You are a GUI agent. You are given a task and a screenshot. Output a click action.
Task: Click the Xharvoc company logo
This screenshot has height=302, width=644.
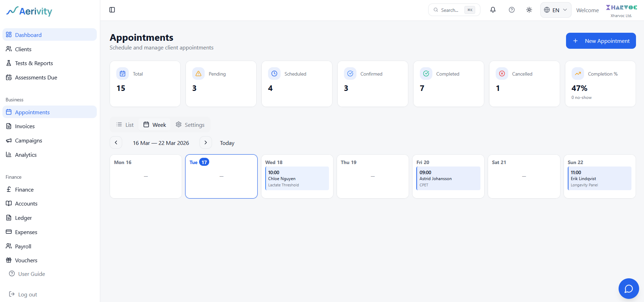pyautogui.click(x=621, y=8)
